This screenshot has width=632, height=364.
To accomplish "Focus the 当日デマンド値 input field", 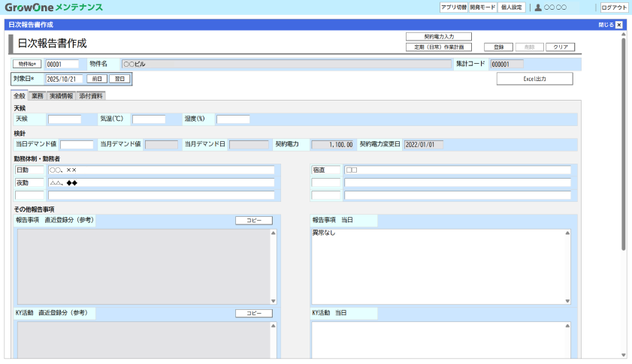I will coord(77,145).
